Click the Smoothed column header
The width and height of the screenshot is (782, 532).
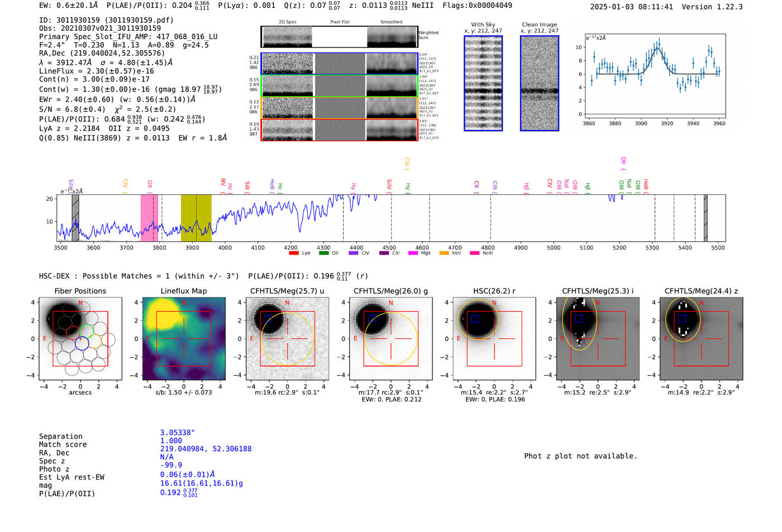tap(392, 22)
